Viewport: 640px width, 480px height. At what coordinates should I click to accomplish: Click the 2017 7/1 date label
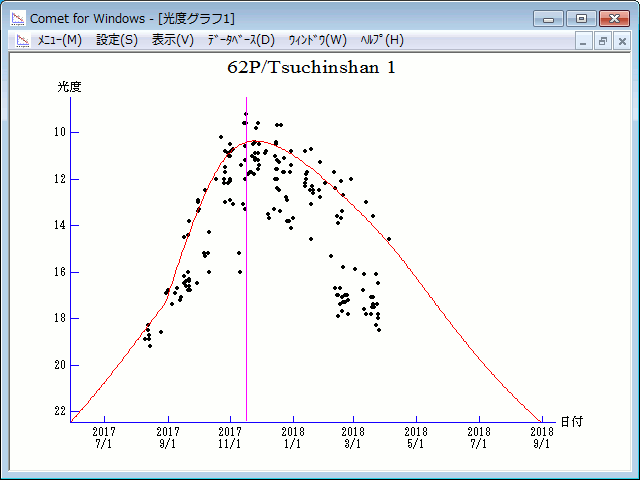point(105,437)
